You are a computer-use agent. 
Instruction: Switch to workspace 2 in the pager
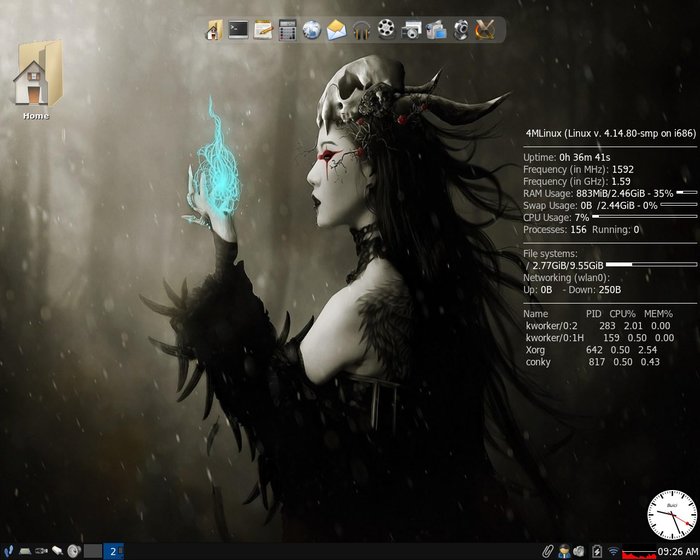pos(114,551)
